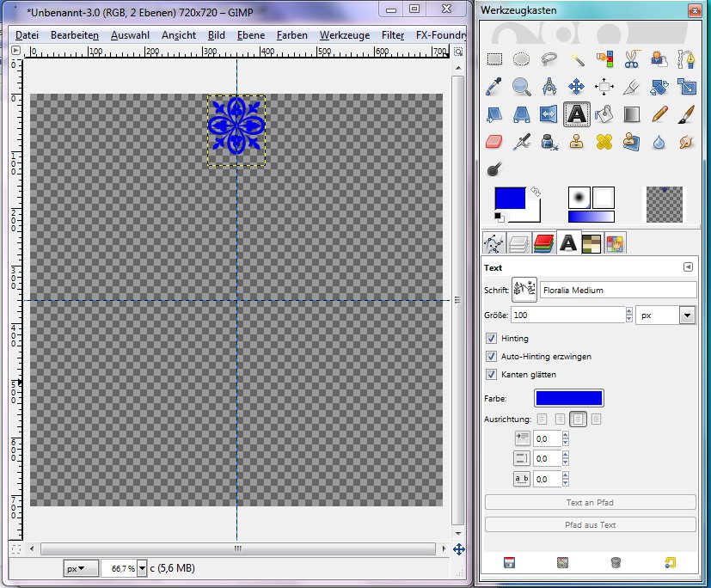
Task: Select the Airbrush tool
Action: click(x=522, y=142)
